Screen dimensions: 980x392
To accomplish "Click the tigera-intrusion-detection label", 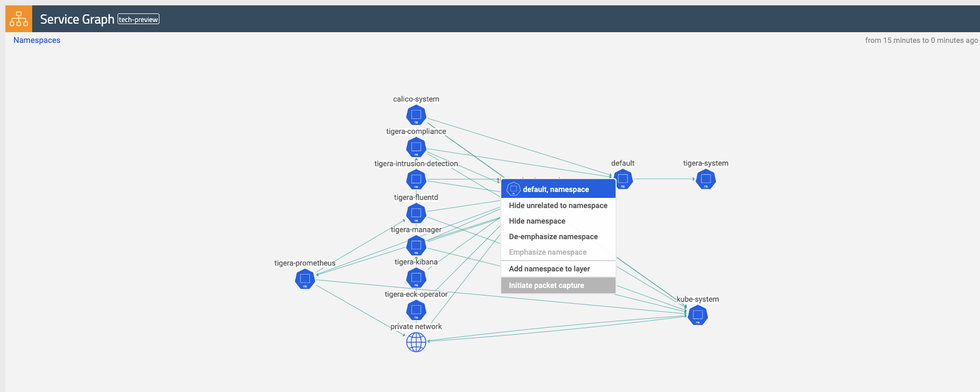I will [x=416, y=164].
